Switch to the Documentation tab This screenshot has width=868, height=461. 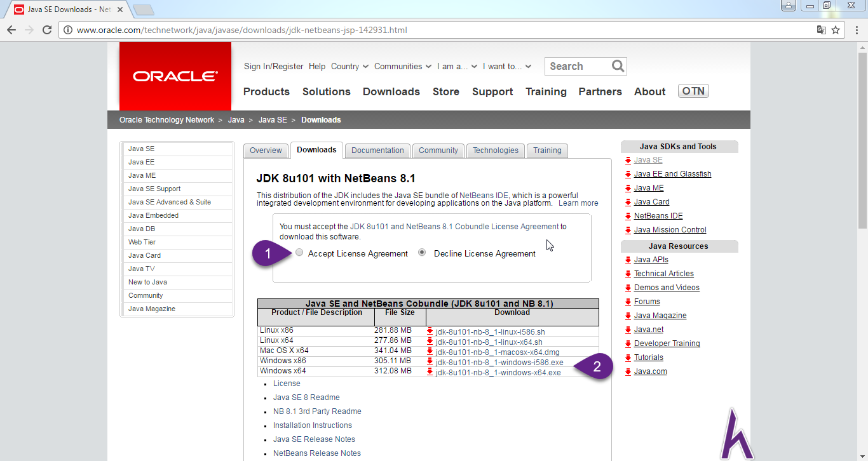click(377, 150)
